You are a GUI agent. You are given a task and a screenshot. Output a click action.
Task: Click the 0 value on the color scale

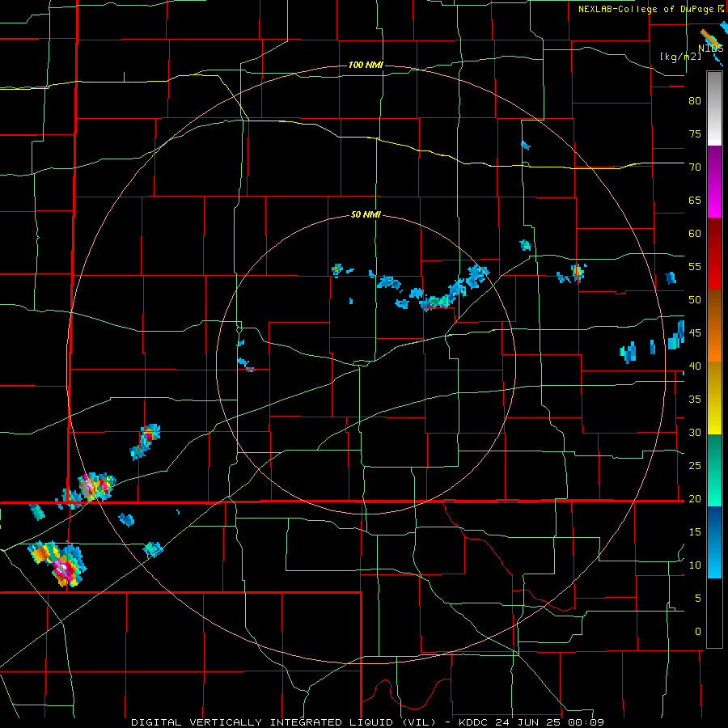click(x=698, y=632)
